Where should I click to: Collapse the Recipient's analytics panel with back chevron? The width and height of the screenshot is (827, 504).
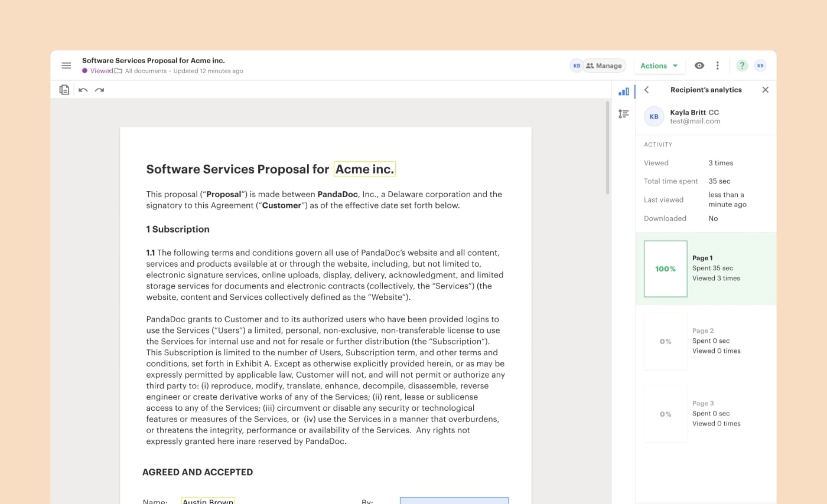(x=647, y=90)
